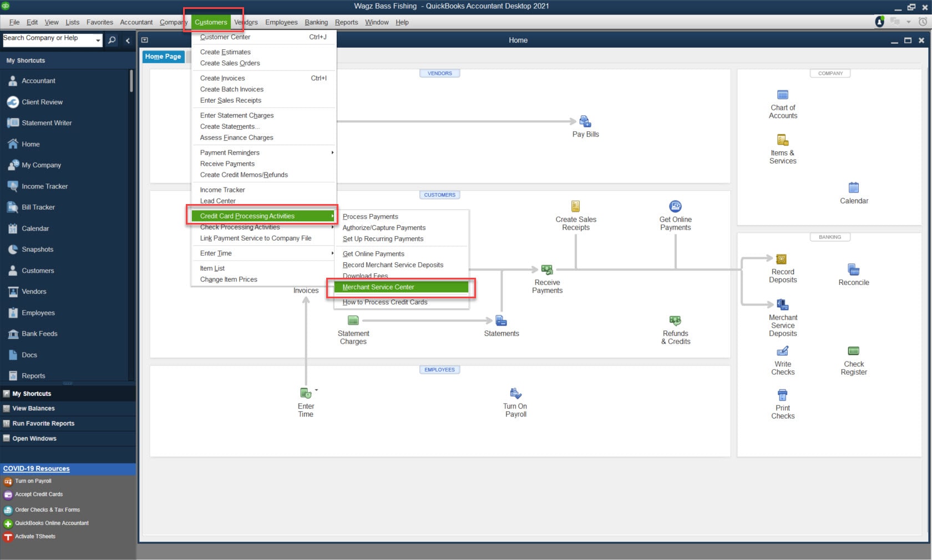This screenshot has width=932, height=560.
Task: Open the Docs shortcut
Action: tap(29, 355)
